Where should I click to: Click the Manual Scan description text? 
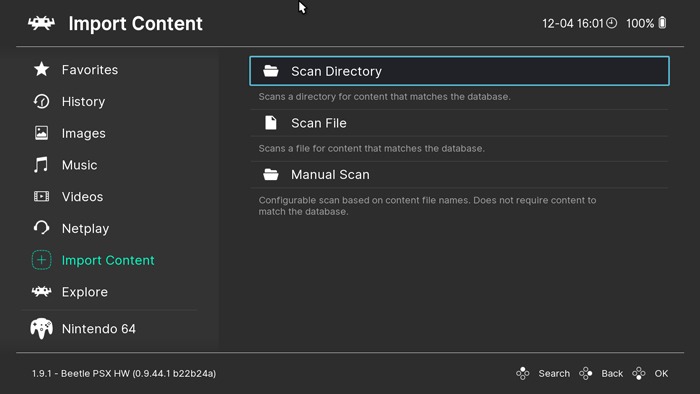tap(427, 206)
